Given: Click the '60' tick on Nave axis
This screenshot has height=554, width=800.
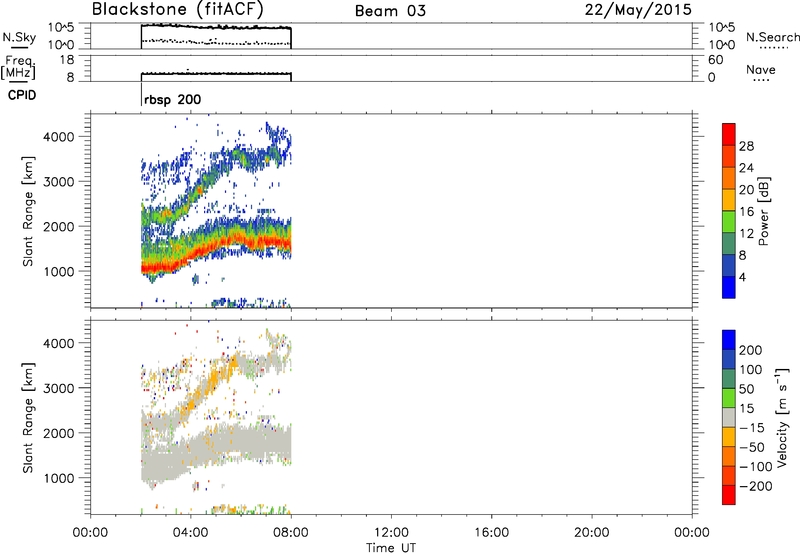Looking at the screenshot, I should [715, 60].
